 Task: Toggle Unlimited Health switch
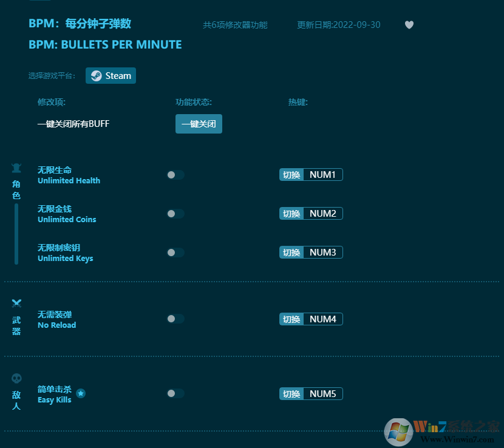click(175, 175)
